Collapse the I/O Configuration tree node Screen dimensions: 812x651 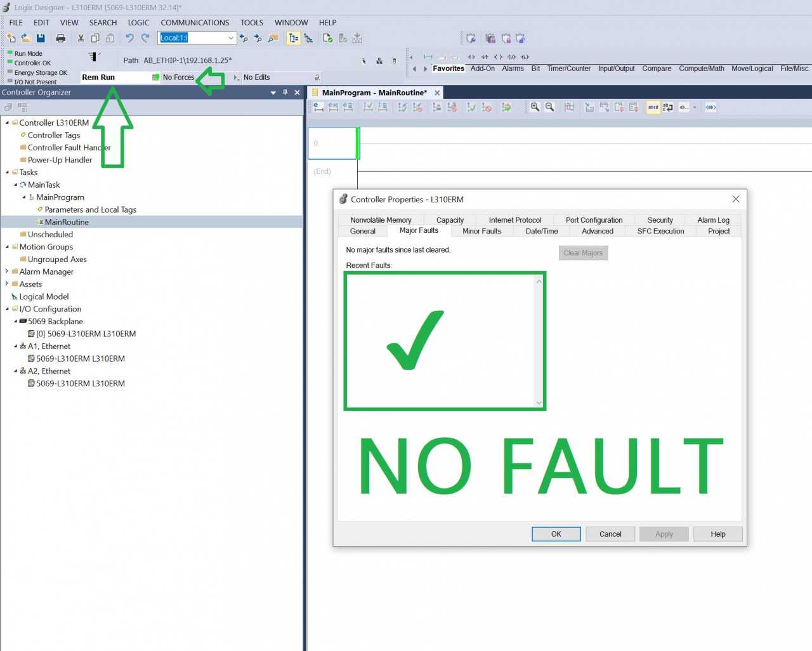[7, 309]
